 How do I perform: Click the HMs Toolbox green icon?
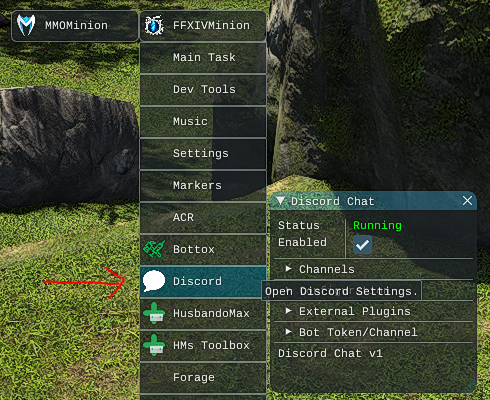point(154,345)
